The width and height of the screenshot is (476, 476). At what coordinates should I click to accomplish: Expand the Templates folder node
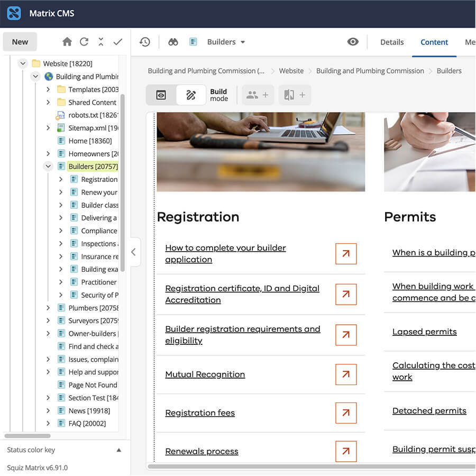(x=48, y=89)
